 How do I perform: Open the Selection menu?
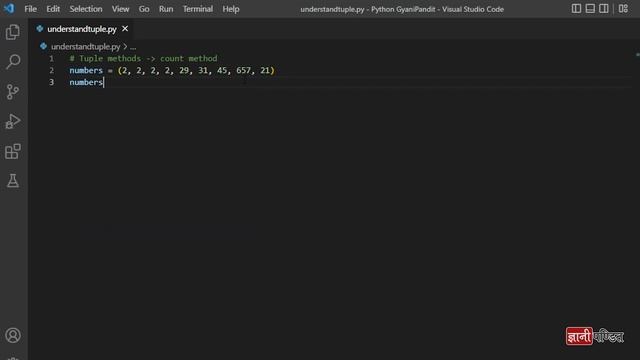86,9
